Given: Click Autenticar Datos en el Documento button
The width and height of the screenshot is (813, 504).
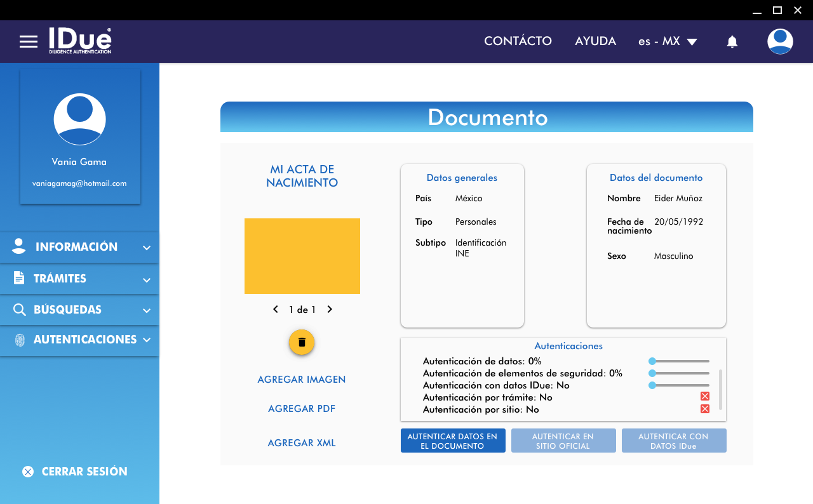Looking at the screenshot, I should click(x=452, y=441).
